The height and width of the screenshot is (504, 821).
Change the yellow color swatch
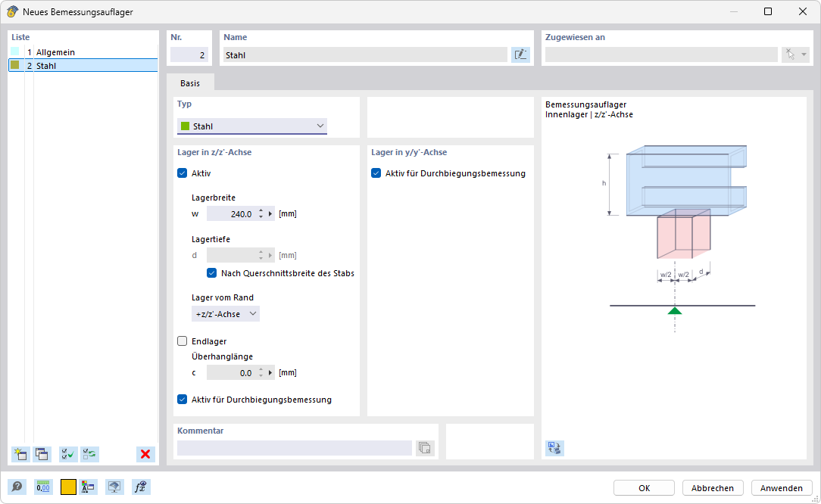tap(67, 487)
